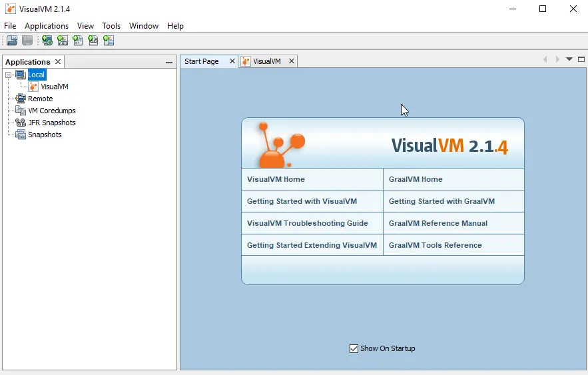Close the Start Page tab
The width and height of the screenshot is (588, 375).
click(232, 61)
